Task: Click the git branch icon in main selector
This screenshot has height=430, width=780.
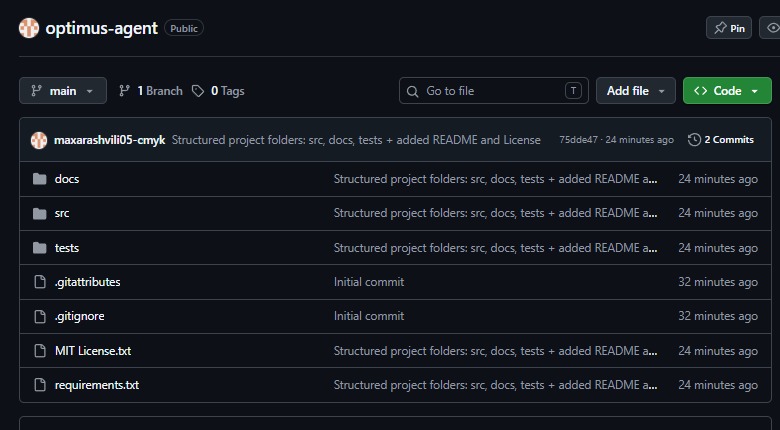Action: point(36,91)
